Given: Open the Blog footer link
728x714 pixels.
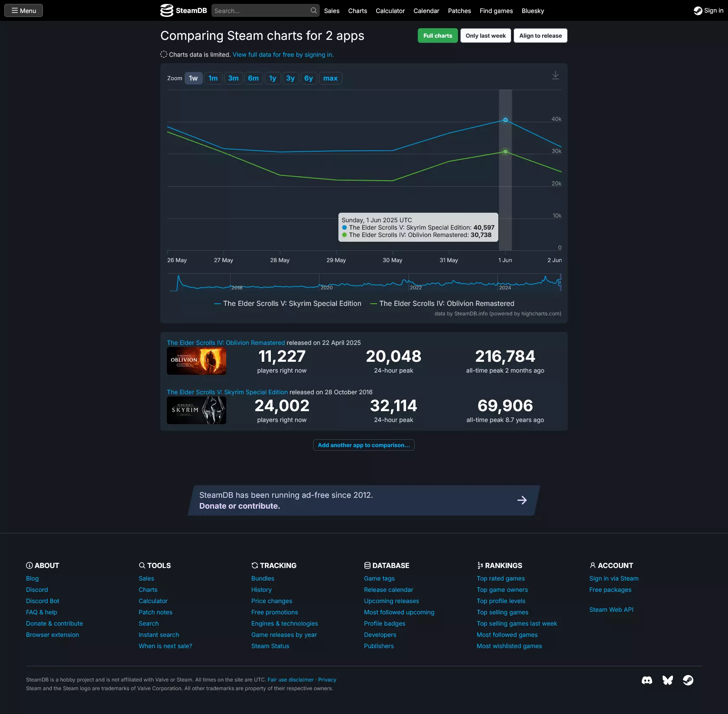Looking at the screenshot, I should pyautogui.click(x=32, y=578).
